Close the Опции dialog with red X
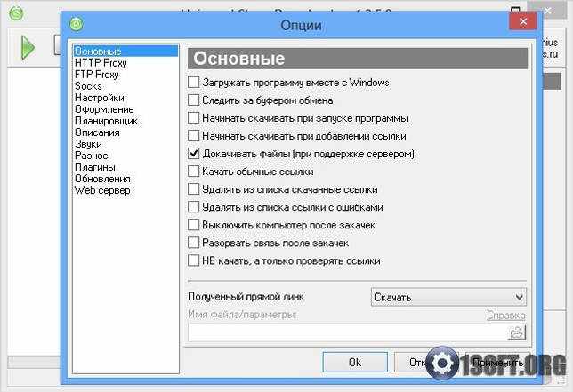573x392 pixels. pos(523,21)
